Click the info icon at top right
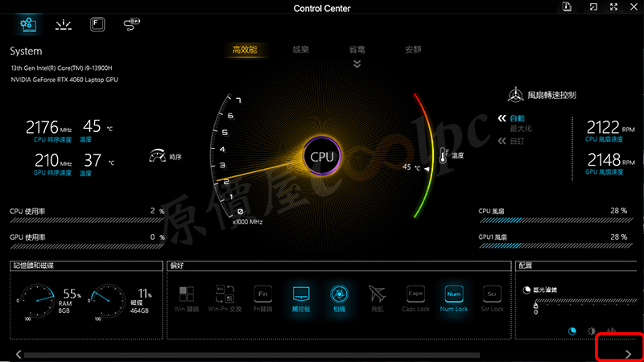644x362 pixels. click(568, 7)
